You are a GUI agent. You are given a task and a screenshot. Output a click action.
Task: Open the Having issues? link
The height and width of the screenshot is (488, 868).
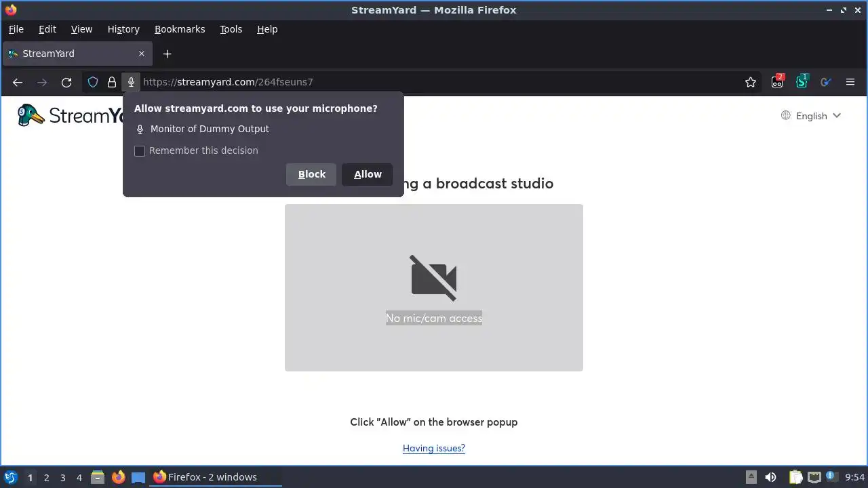434,448
